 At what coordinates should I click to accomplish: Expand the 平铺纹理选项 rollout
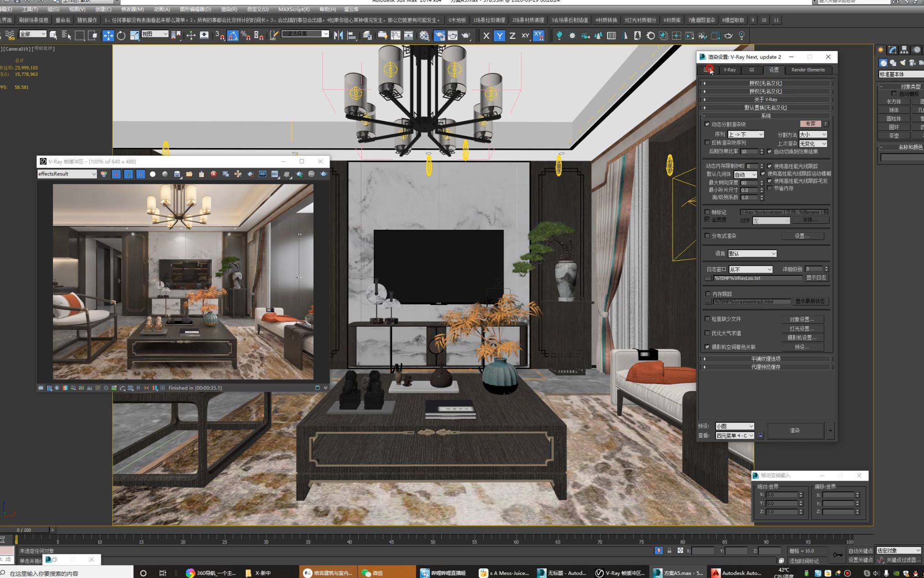pyautogui.click(x=766, y=359)
